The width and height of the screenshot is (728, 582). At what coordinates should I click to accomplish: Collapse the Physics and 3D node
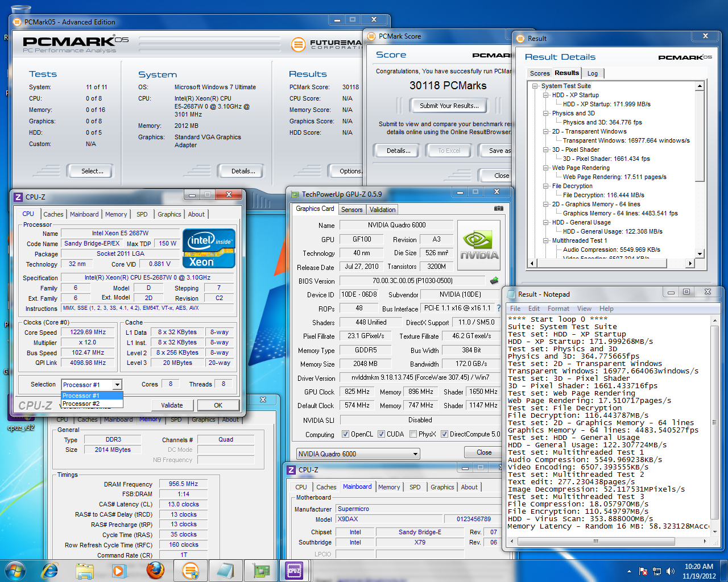[545, 113]
